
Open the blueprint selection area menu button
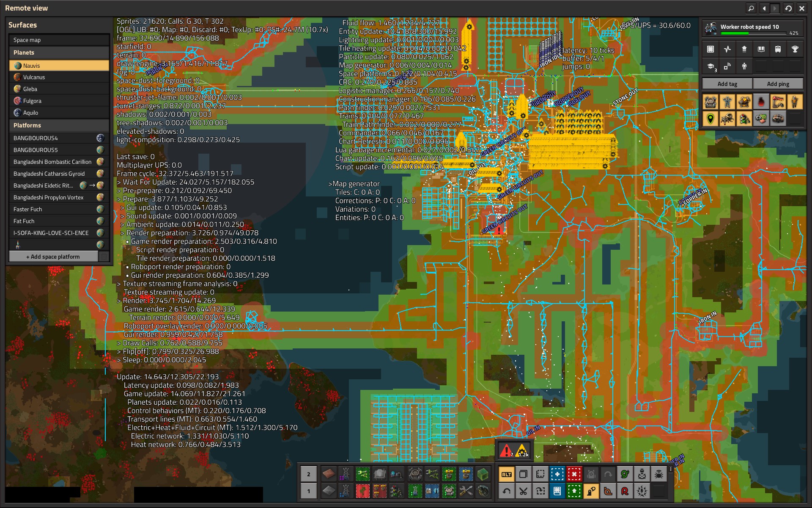710,49
